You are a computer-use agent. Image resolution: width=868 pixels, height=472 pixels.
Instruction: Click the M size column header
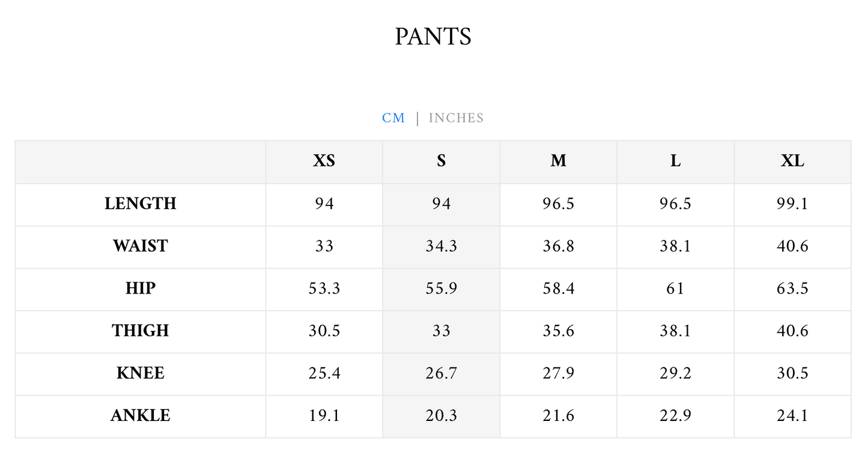click(559, 161)
